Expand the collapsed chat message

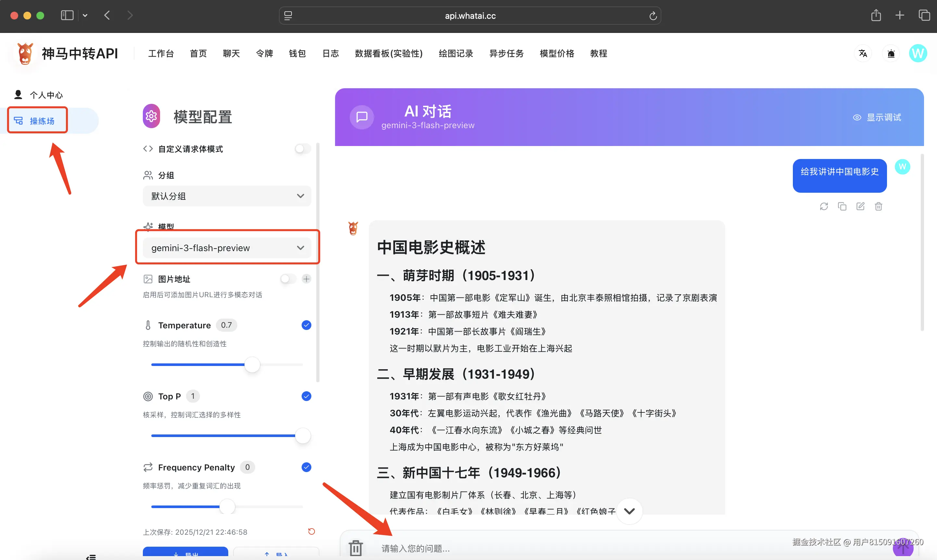(x=629, y=511)
